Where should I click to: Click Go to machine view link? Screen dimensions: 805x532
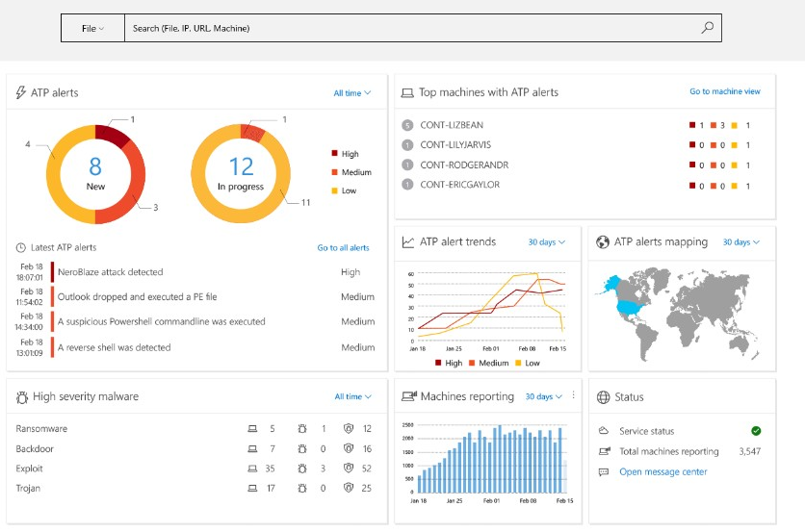click(724, 91)
